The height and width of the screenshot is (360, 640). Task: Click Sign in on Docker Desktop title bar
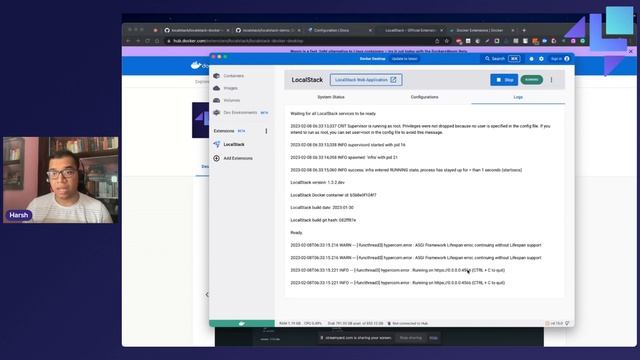[x=560, y=59]
